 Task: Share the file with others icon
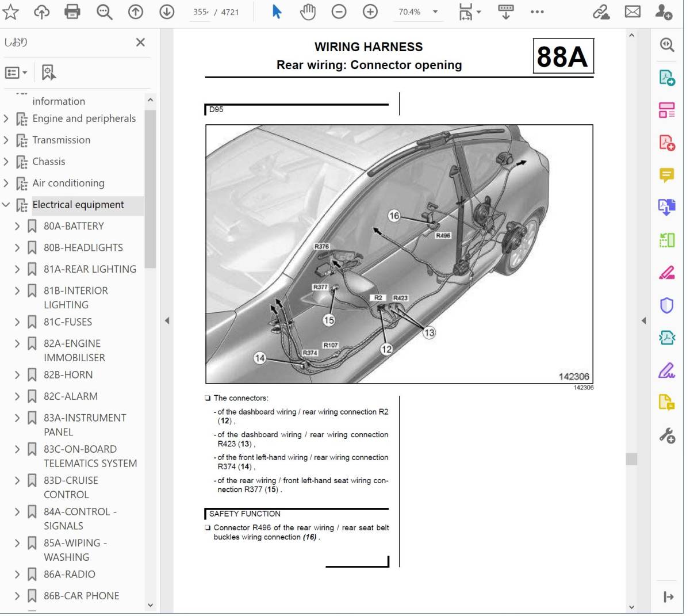664,12
